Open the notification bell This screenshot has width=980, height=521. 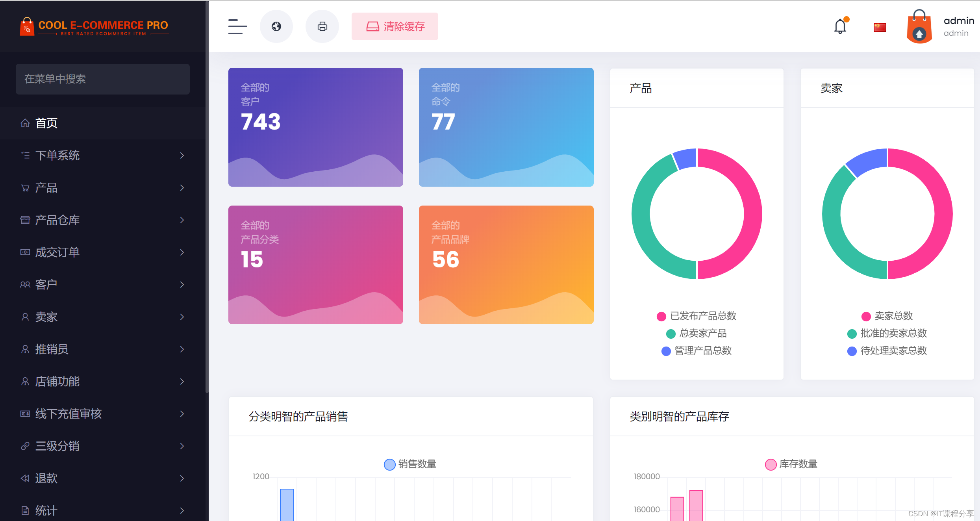tap(840, 26)
